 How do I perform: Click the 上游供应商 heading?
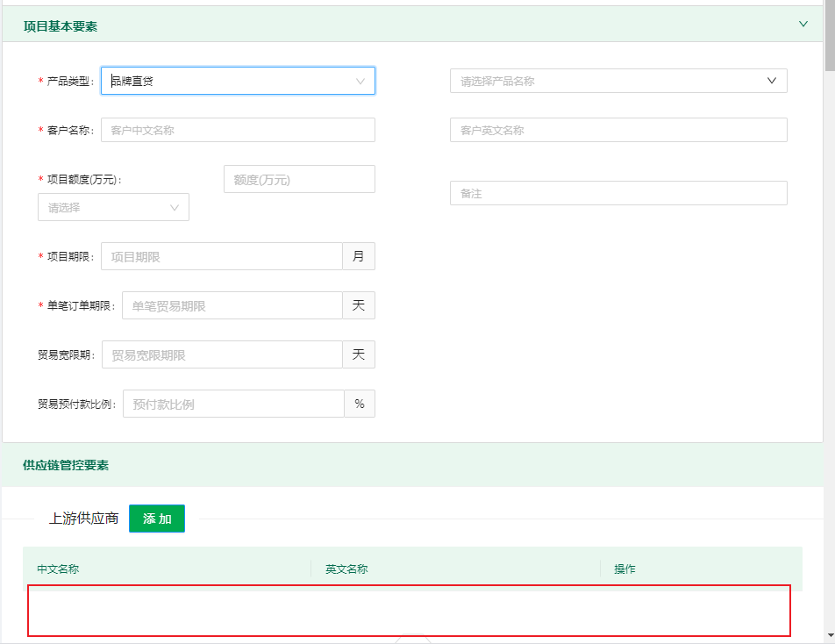click(x=83, y=519)
